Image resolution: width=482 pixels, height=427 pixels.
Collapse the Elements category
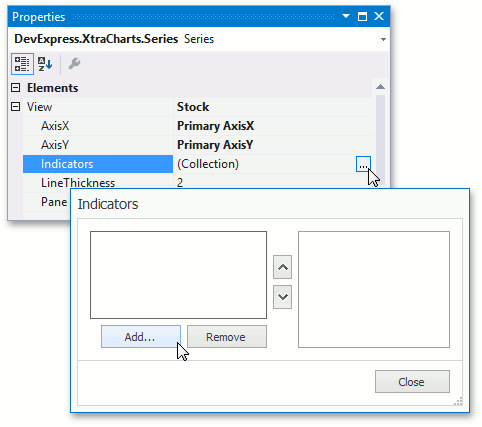coord(15,88)
